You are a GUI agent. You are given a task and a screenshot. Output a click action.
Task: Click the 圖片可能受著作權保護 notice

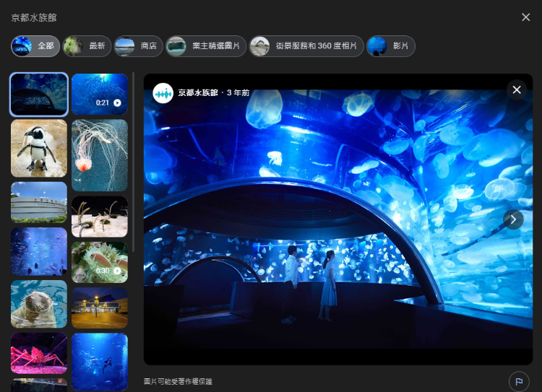click(178, 382)
